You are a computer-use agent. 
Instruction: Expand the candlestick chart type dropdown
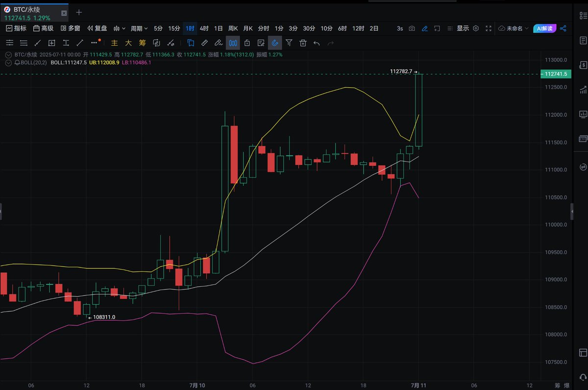pyautogui.click(x=120, y=28)
